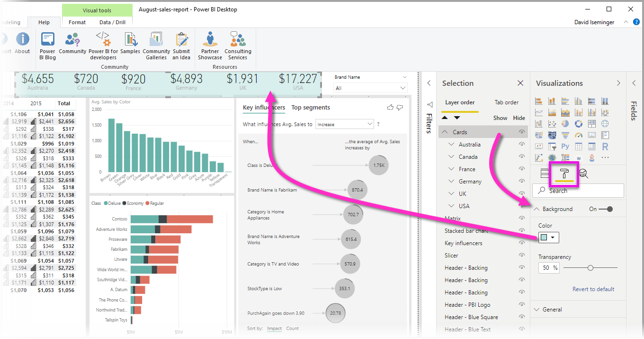This screenshot has width=644, height=339.
Task: Collapse the Background section
Action: (537, 209)
